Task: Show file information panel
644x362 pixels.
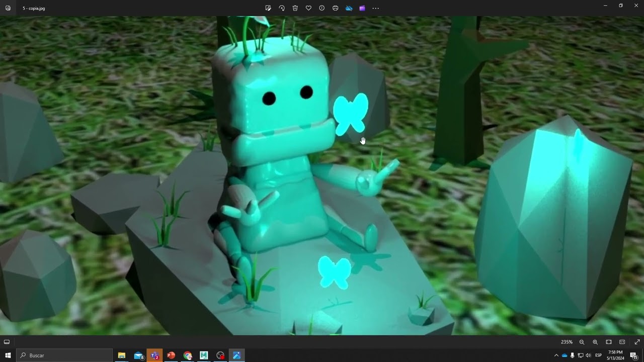Action: (x=322, y=8)
